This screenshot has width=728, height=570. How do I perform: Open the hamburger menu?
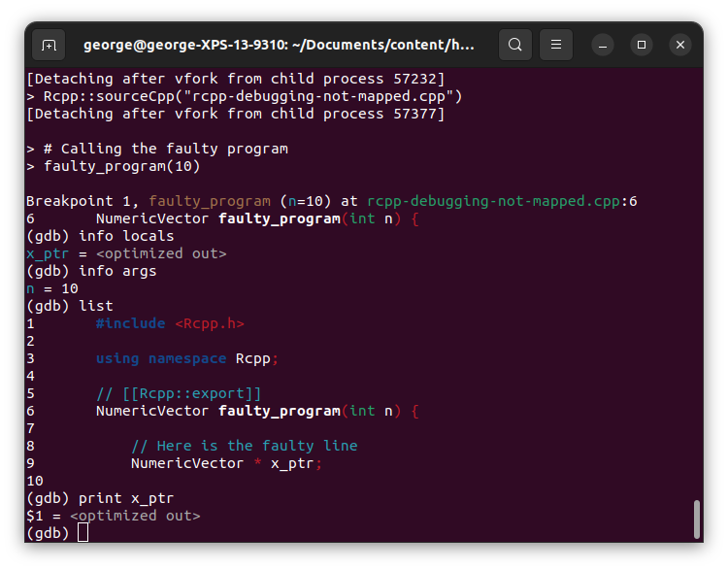pos(556,45)
